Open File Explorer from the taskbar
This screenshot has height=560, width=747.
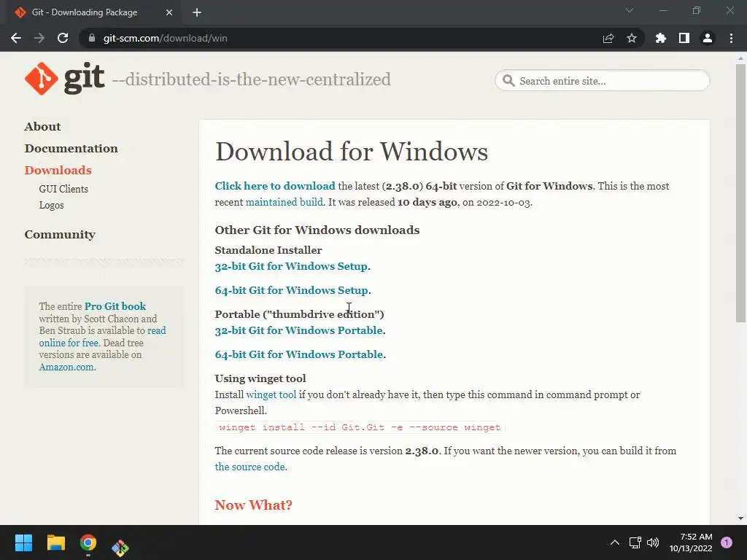tap(55, 542)
